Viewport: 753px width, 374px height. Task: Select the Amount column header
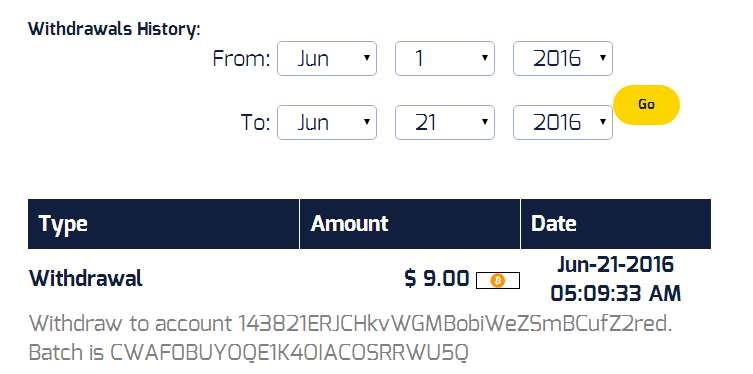coord(410,224)
